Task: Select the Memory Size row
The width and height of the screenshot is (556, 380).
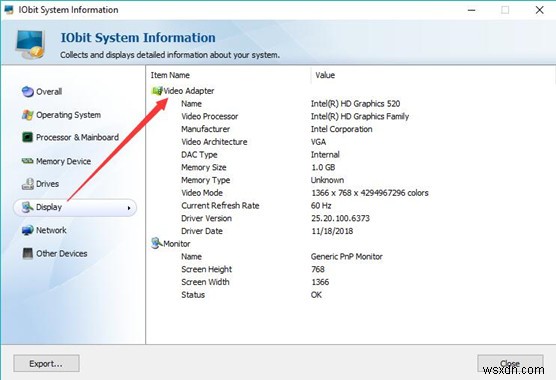Action: click(204, 167)
